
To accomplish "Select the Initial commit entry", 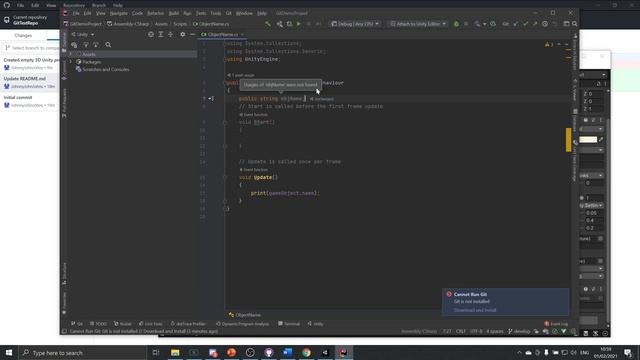I will click(30, 101).
